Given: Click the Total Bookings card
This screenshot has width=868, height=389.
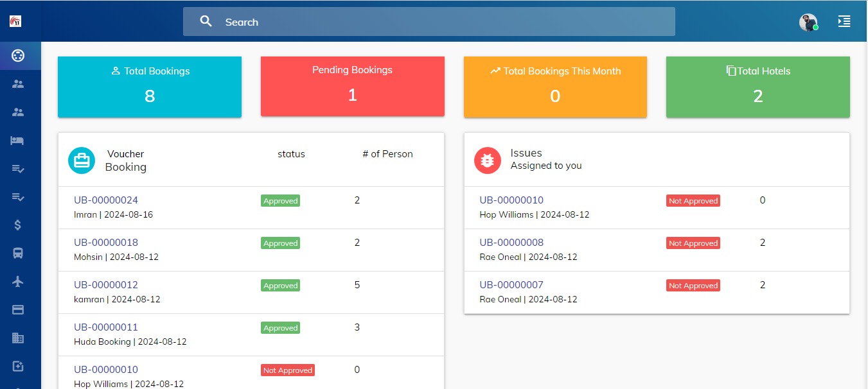Looking at the screenshot, I should [x=150, y=87].
